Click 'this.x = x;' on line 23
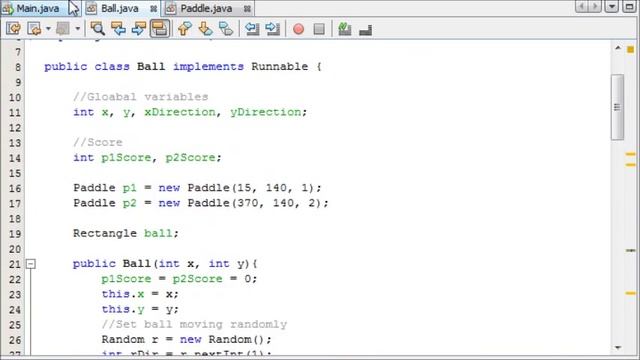The width and height of the screenshot is (640, 360). pyautogui.click(x=140, y=294)
